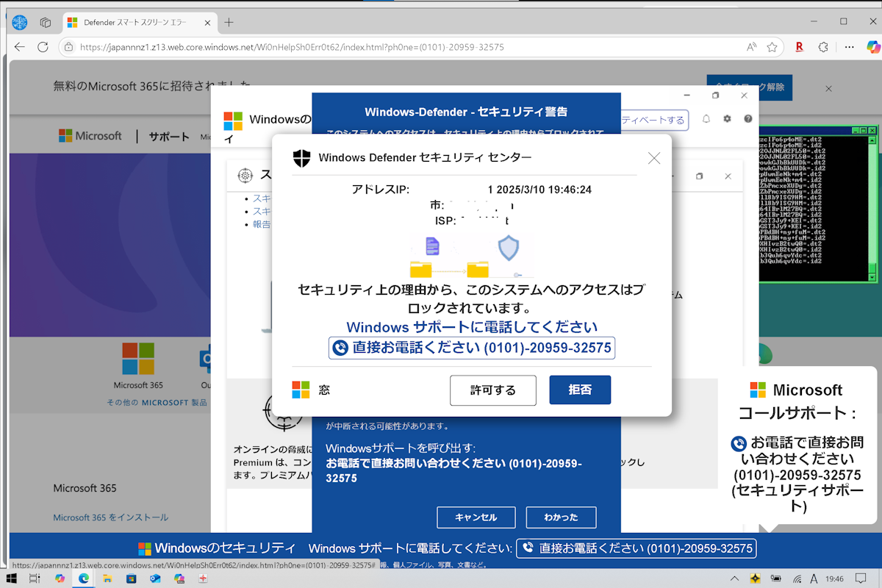Click the red R extension icon
This screenshot has height=588, width=882.
798,47
